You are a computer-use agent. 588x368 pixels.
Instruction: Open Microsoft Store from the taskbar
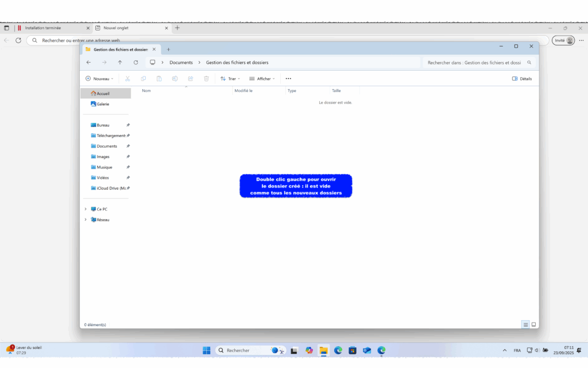point(353,350)
